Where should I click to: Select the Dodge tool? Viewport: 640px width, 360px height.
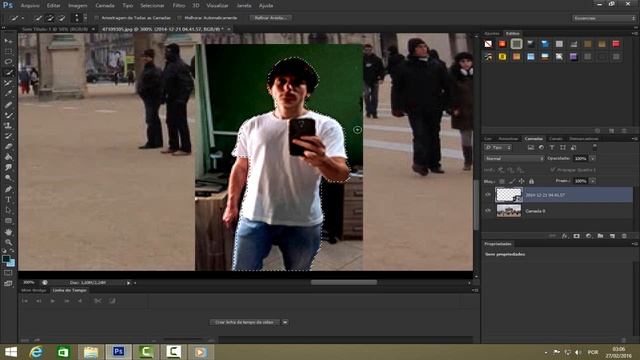pyautogui.click(x=8, y=178)
